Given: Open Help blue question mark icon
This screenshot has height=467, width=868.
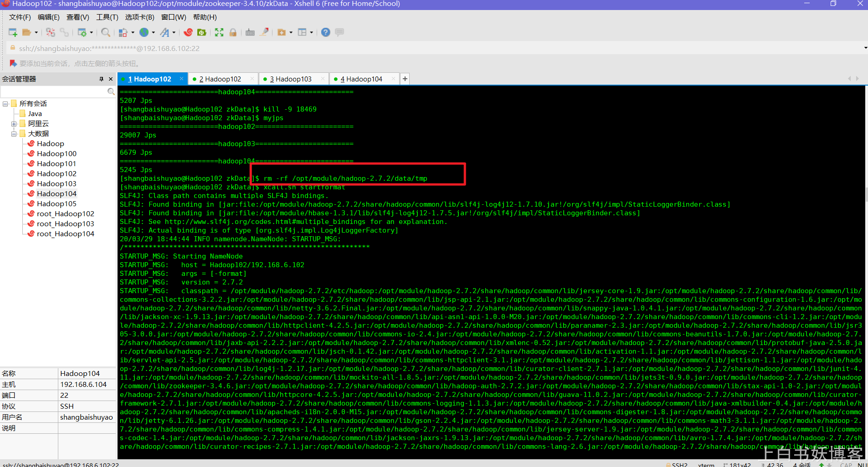Looking at the screenshot, I should tap(325, 32).
